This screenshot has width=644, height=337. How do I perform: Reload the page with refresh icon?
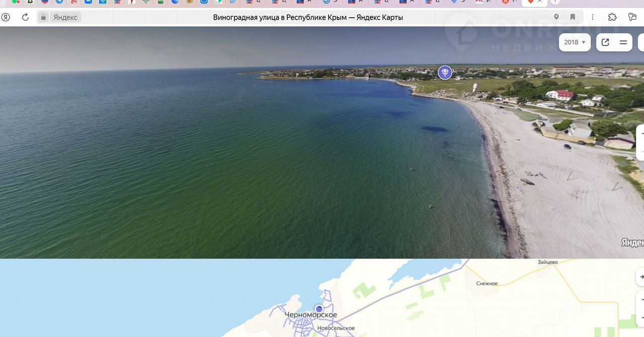click(25, 17)
